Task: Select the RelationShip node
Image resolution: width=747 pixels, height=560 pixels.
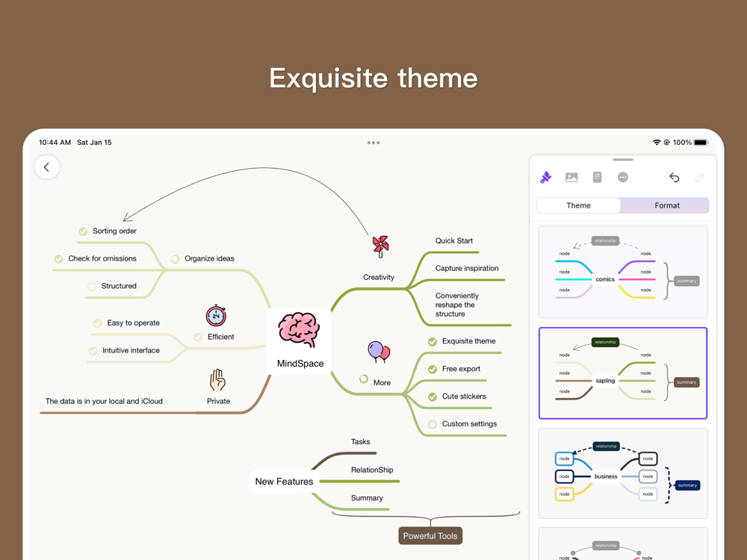Action: 372,470
